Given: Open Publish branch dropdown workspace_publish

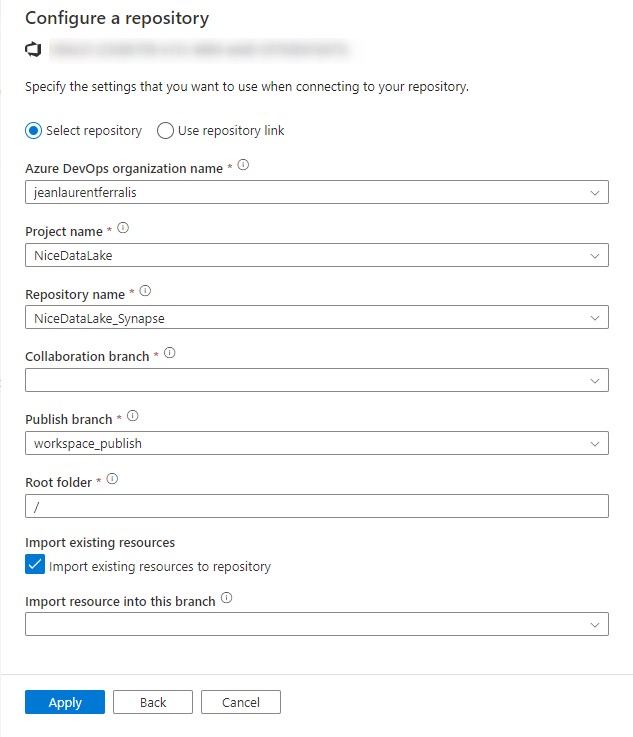Looking at the screenshot, I should [x=317, y=443].
